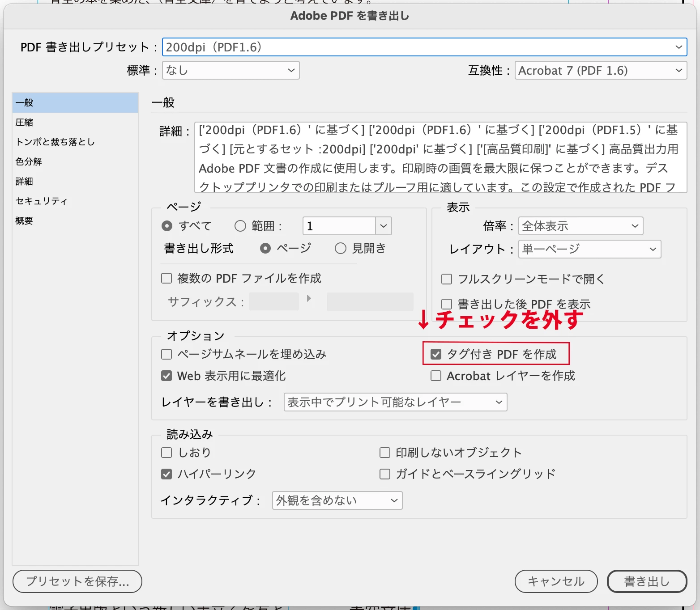This screenshot has width=700, height=610.
Task: Open the 倍率 dropdown (全体表示)
Action: point(580,226)
